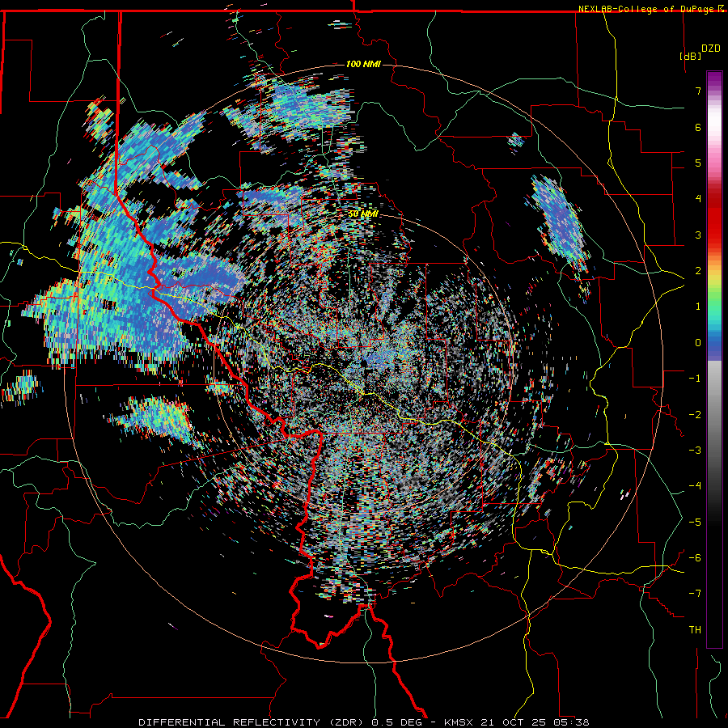Click the -4 value on color scale
The width and height of the screenshot is (728, 728).
(695, 486)
